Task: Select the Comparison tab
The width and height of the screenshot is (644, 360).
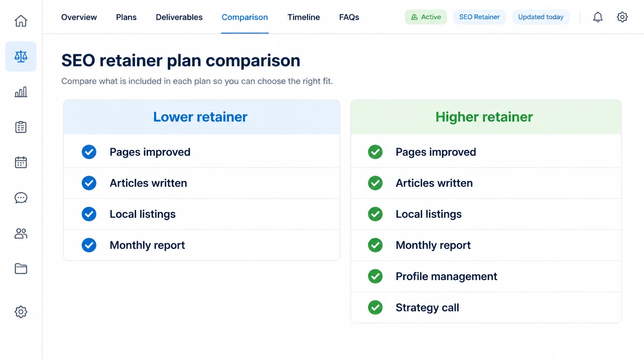Action: (x=245, y=17)
